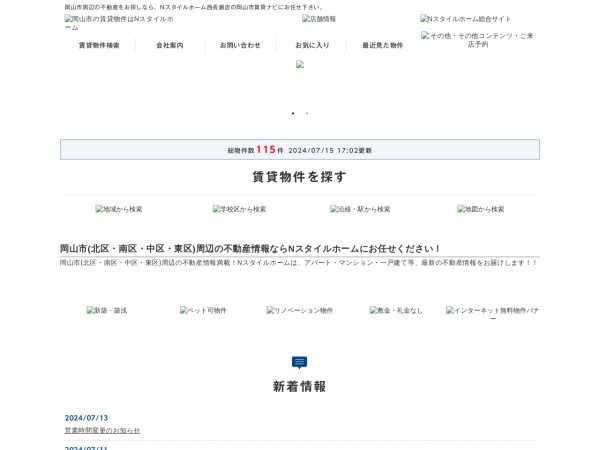Click the Nスタイルホーム site logo image
Screen dimensions: 600x450
119,23
